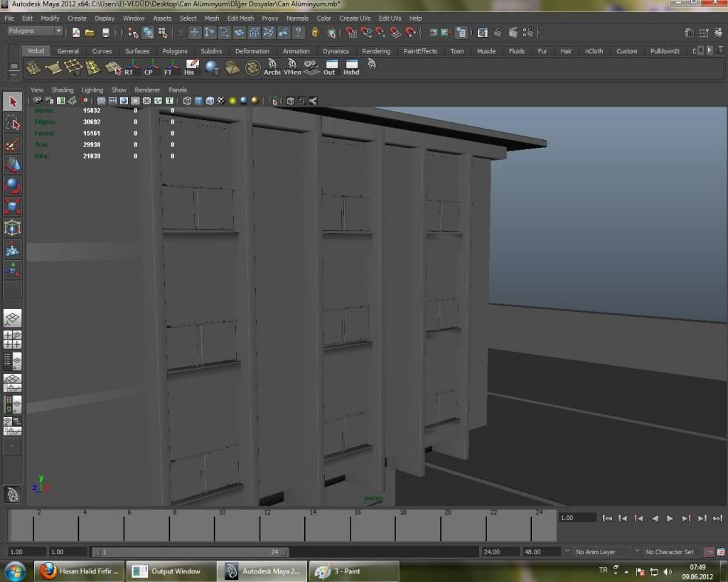Switch to Output Window on taskbar
The image size is (728, 582).
coord(172,571)
